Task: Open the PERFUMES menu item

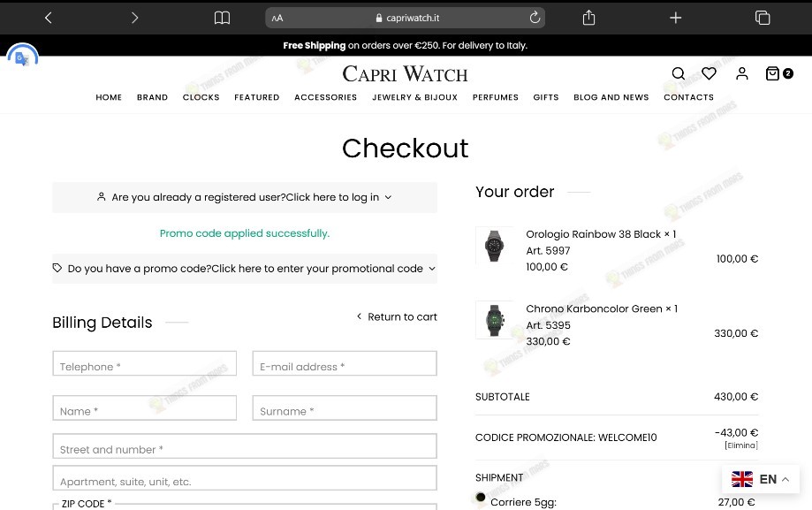Action: click(x=496, y=97)
